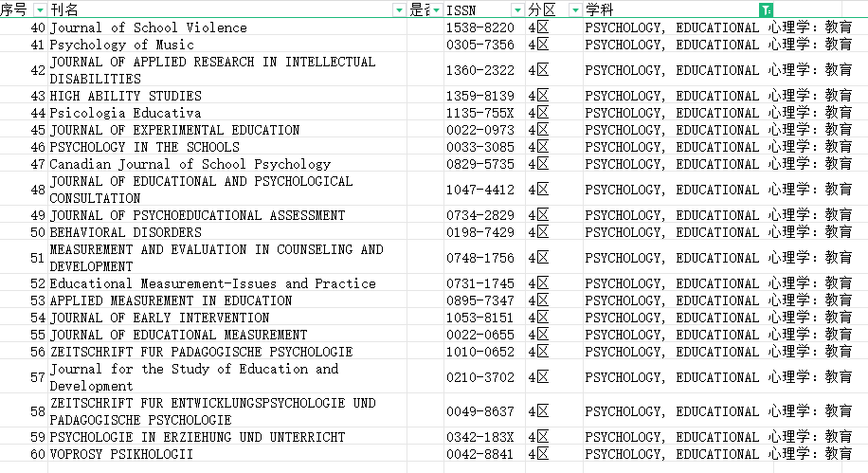Select cell ZEITSCHRIFT FUR PADAGOGISCHE PSYCHOLOGIE

(227, 352)
